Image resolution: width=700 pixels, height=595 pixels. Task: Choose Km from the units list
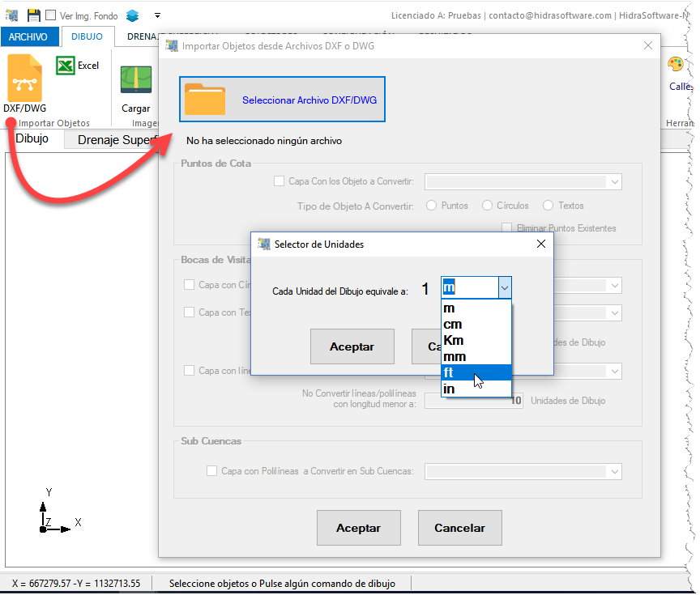454,340
